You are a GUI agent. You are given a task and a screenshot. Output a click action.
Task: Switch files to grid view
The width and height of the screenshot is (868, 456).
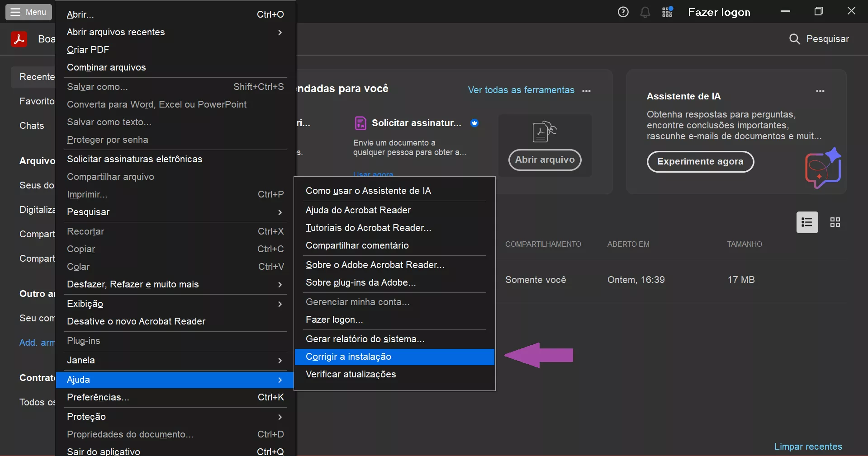(x=835, y=222)
